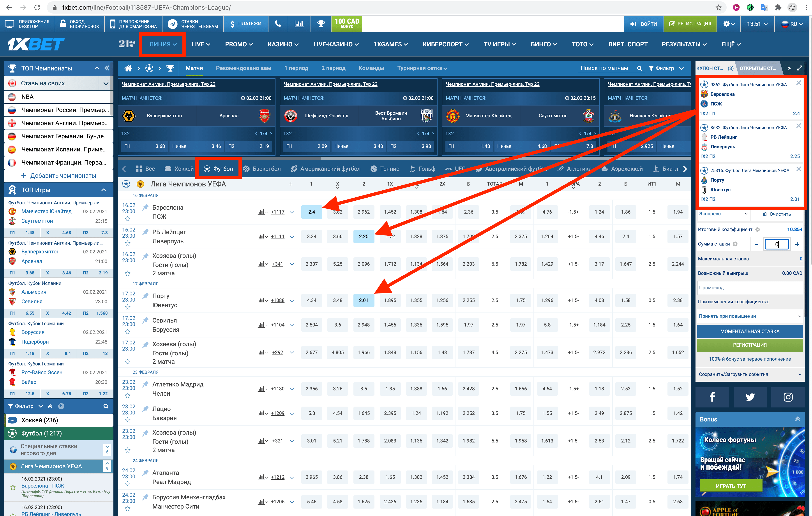Expand more markets for Barcelona vs PSG
The width and height of the screenshot is (812, 516).
click(292, 212)
